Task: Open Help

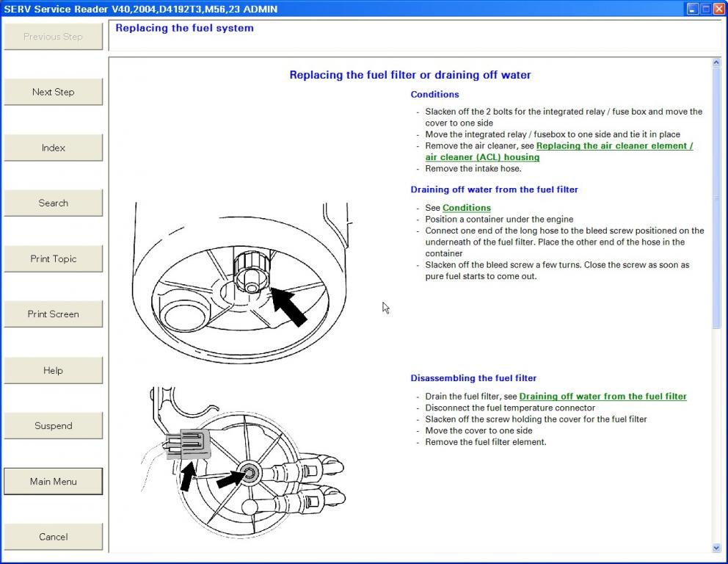Action: (x=54, y=370)
